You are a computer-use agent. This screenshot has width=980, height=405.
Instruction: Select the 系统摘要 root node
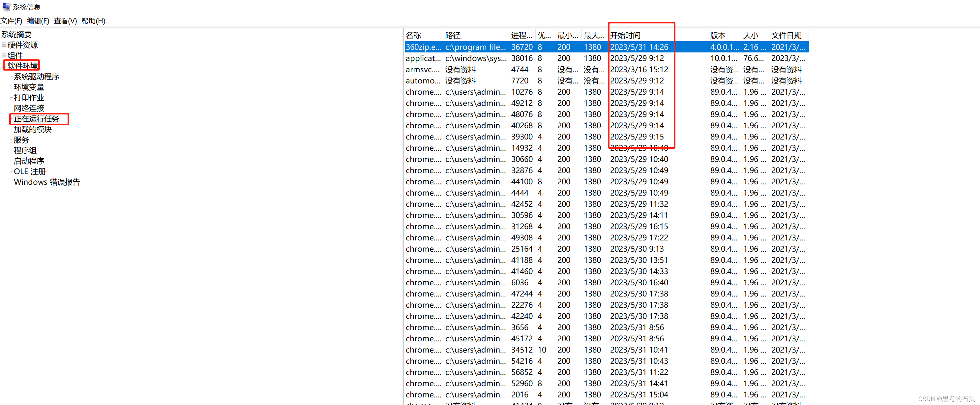(x=16, y=35)
